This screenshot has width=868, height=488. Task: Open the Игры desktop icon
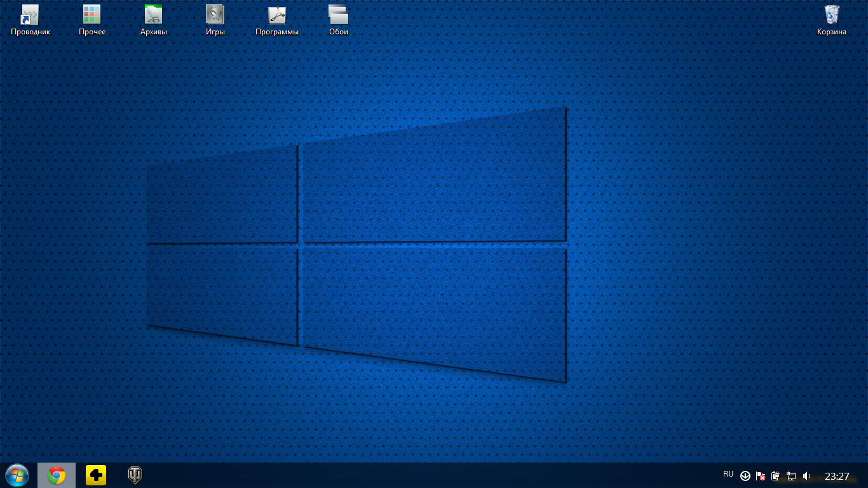point(215,20)
